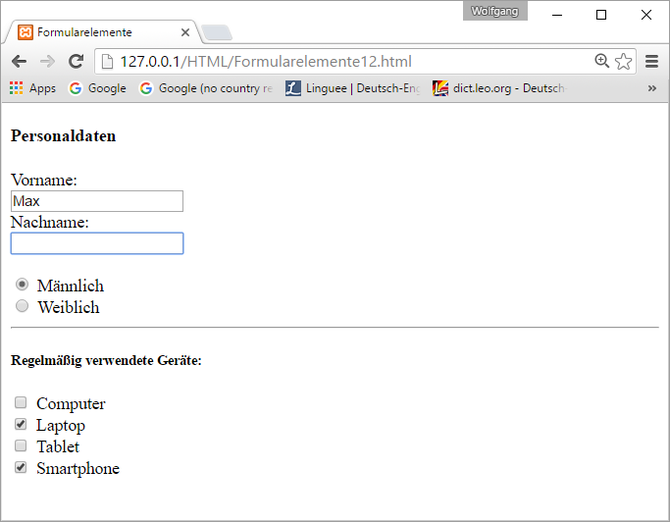Open the Linguee Deutsch-Englisch bookmark

[353, 88]
